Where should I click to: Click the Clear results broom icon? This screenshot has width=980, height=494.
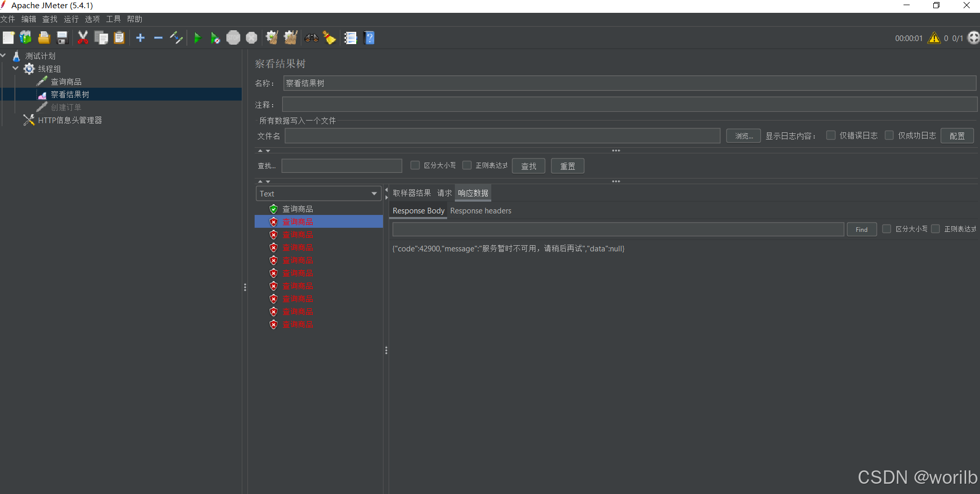coord(272,38)
